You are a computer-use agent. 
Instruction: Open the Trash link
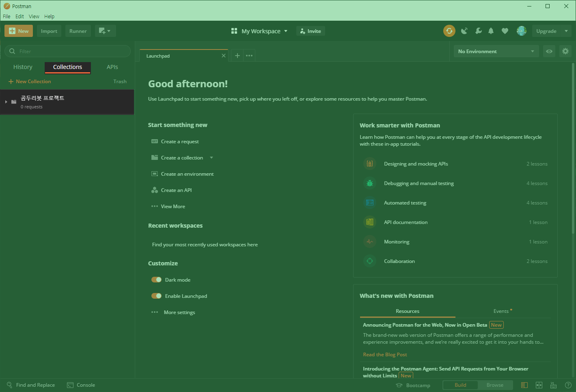[x=120, y=82]
